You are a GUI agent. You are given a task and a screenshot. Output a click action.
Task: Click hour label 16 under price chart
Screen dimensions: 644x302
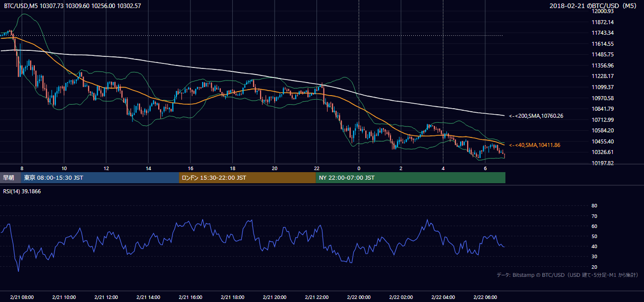tap(190, 168)
